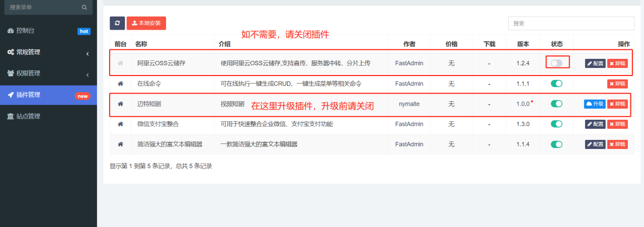The height and width of the screenshot is (227, 644).
Task: Click 卸载 for the 在线命令 plugin
Action: tap(617, 84)
